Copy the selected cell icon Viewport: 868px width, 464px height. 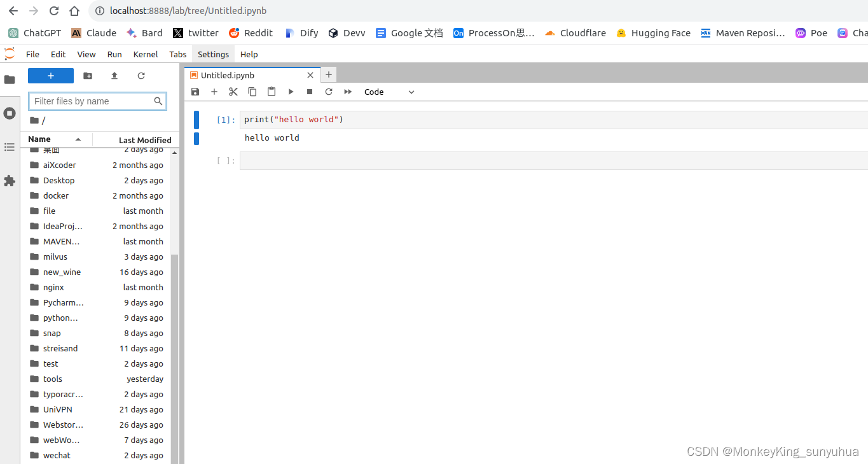pos(252,92)
